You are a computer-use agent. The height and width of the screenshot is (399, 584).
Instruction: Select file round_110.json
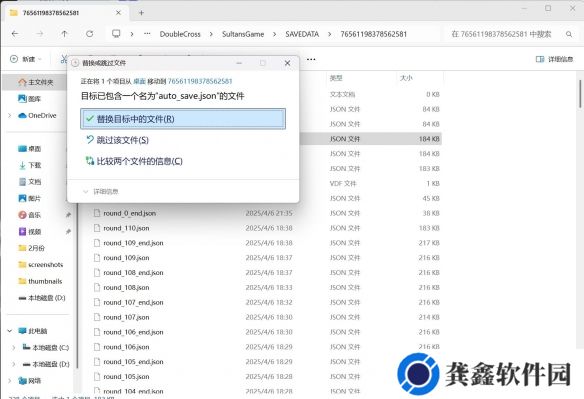click(x=126, y=228)
